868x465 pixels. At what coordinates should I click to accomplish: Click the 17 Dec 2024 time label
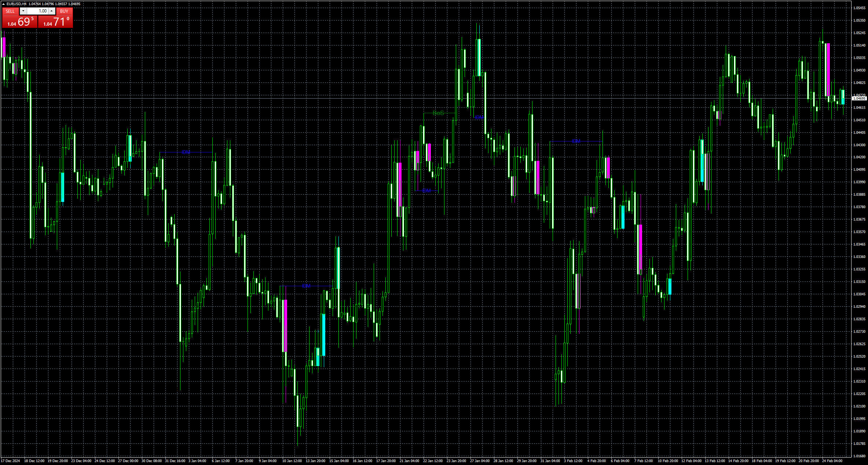click(11, 461)
